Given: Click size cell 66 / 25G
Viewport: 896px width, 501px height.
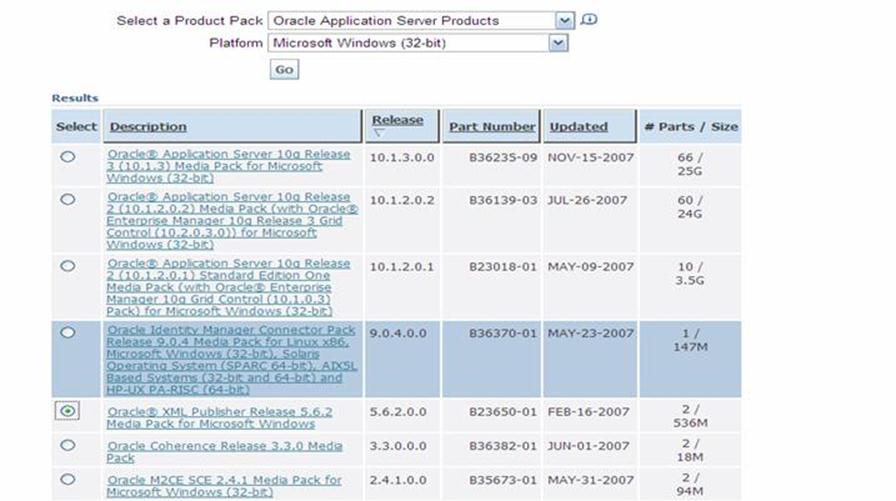Looking at the screenshot, I should 690,164.
